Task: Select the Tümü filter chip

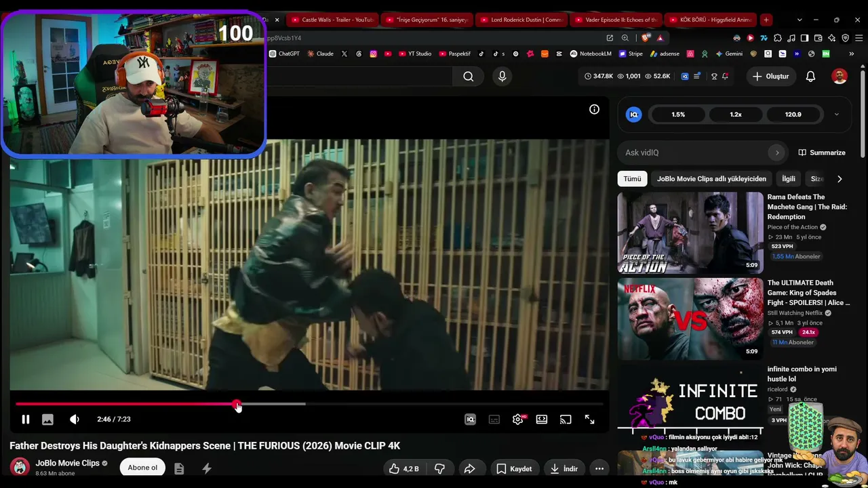Action: click(x=632, y=179)
